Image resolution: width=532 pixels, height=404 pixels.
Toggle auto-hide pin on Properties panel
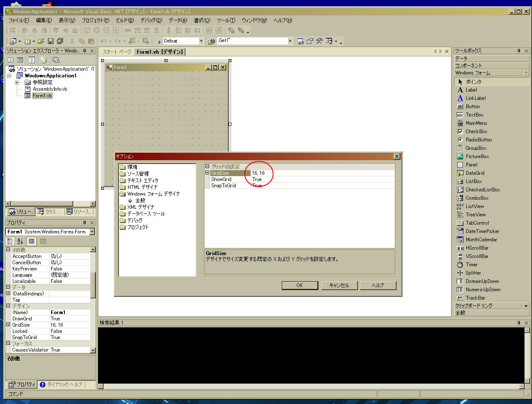[85, 223]
